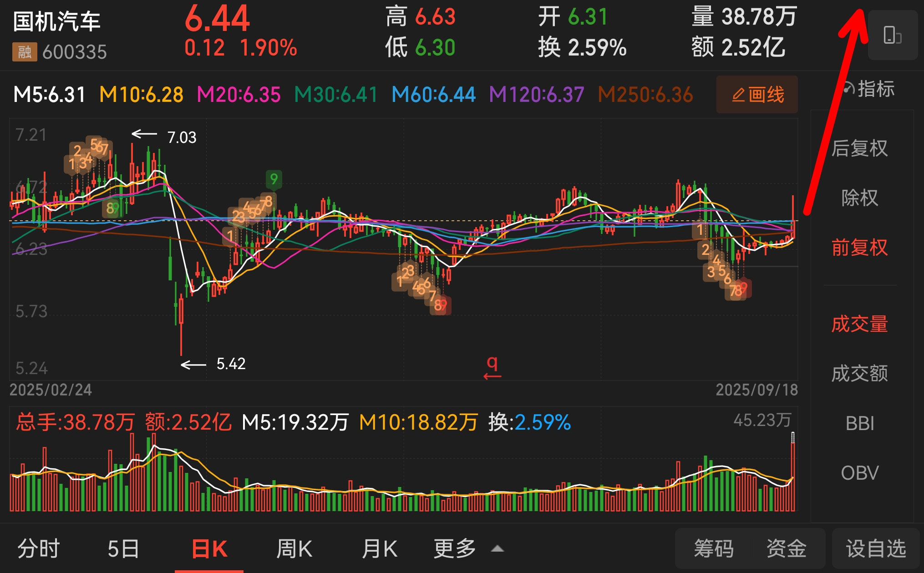Tap the M10:6.28 moving average label
The width and height of the screenshot is (924, 573).
click(x=141, y=95)
